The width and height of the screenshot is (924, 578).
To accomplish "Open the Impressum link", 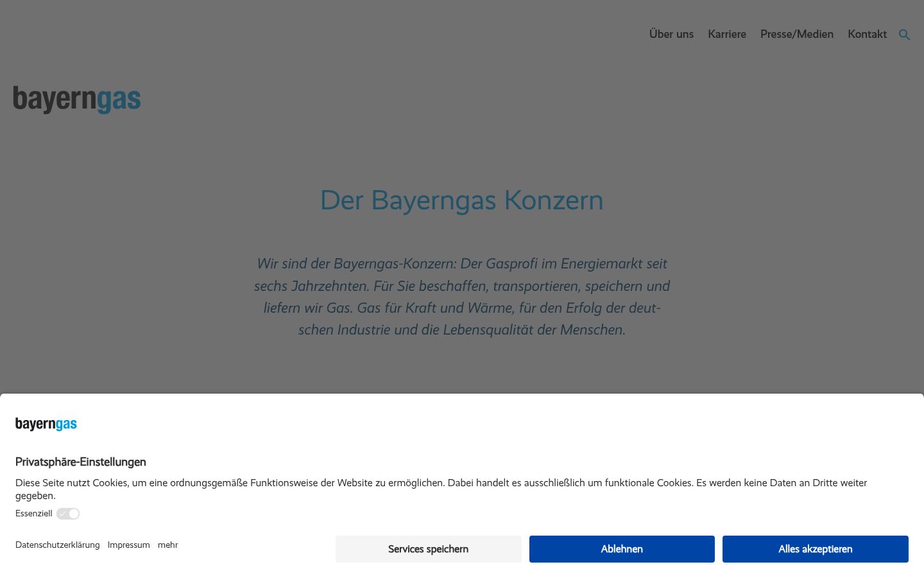I will [129, 545].
